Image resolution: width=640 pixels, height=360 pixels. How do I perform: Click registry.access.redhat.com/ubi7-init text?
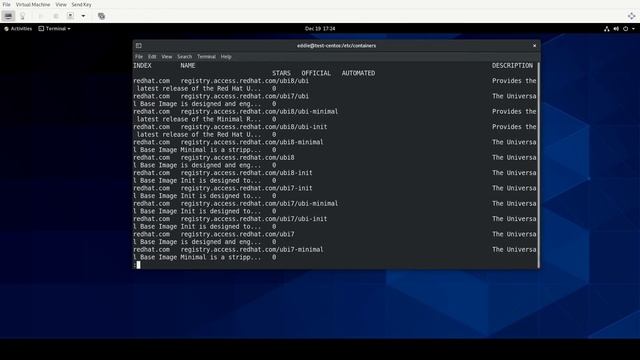point(247,188)
